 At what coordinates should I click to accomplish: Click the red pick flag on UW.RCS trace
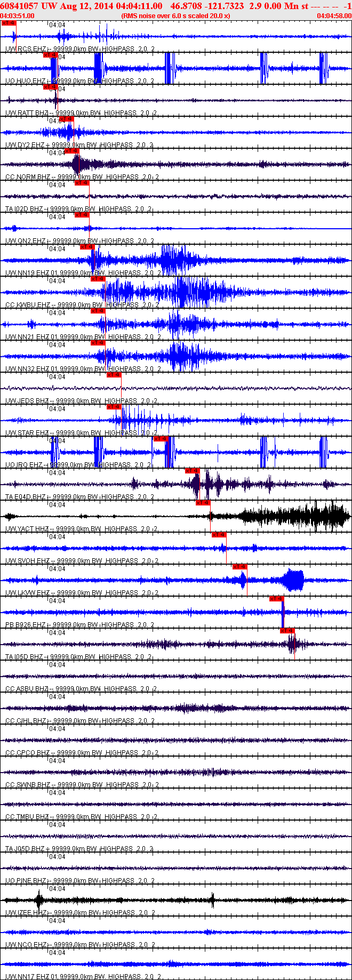(9, 23)
